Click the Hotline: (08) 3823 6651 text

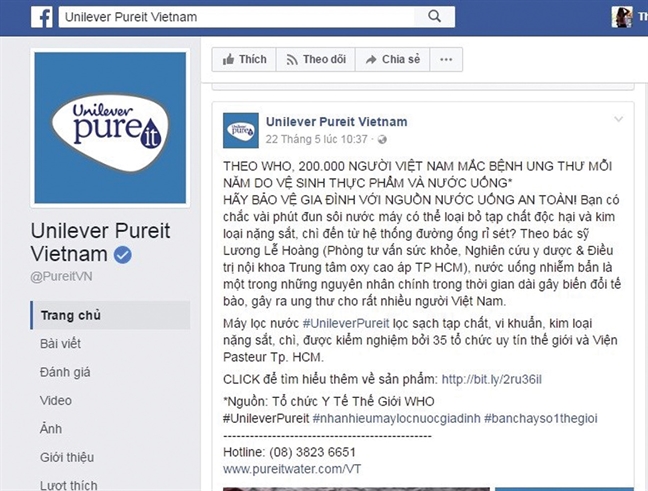pyautogui.click(x=289, y=452)
